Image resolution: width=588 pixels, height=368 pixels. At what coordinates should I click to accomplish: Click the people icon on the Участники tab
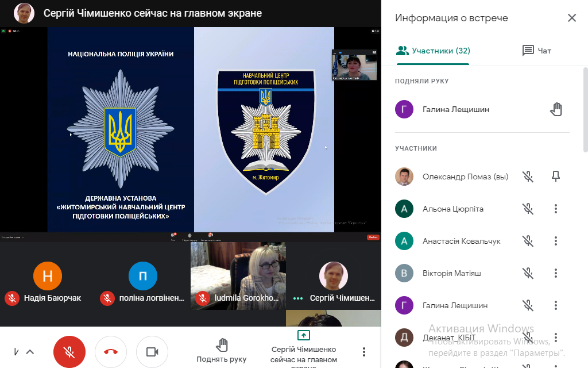[x=403, y=51]
